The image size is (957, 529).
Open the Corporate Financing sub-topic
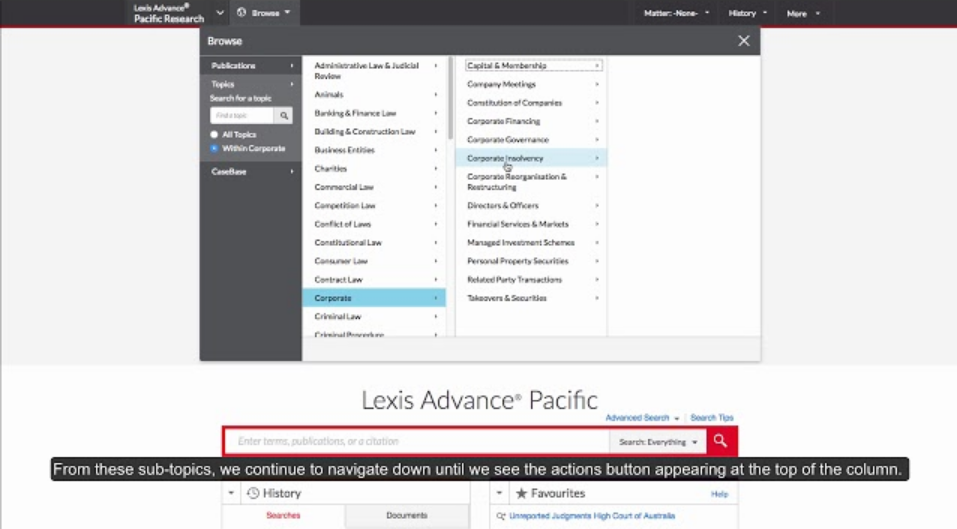point(531,121)
